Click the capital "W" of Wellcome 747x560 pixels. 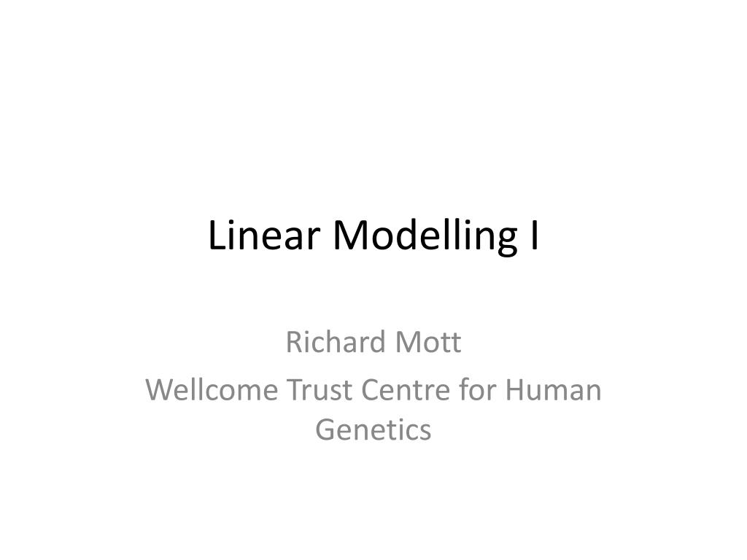161,390
